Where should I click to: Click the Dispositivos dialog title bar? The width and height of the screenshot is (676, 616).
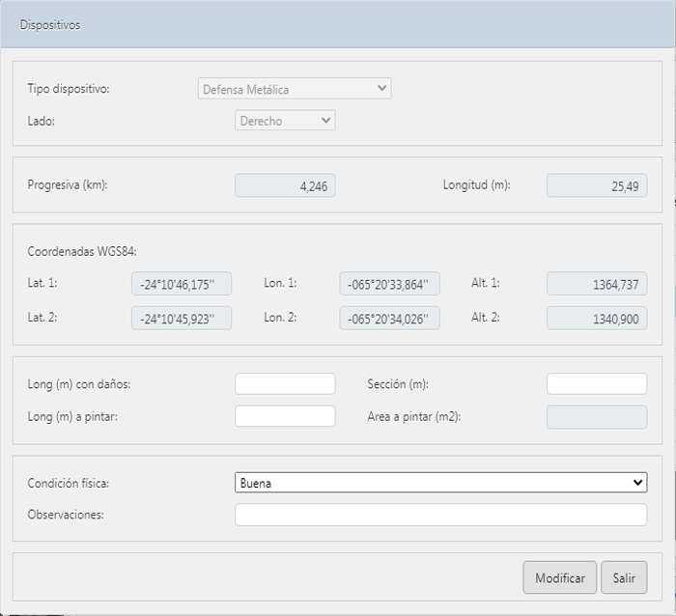pos(338,25)
